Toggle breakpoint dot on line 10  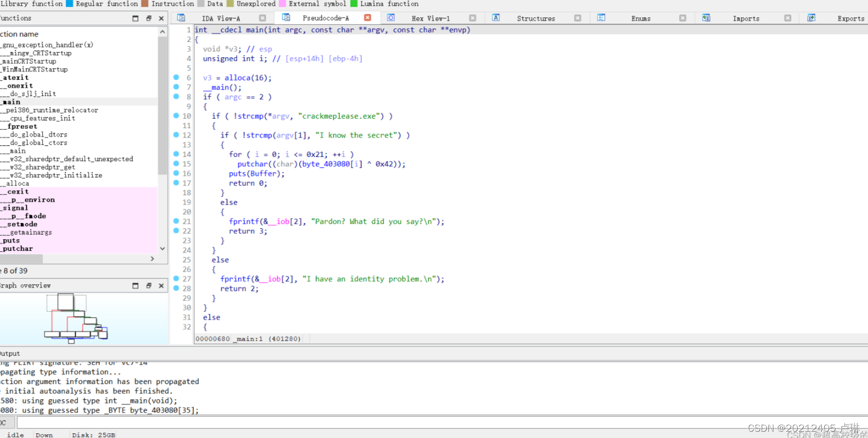(176, 115)
